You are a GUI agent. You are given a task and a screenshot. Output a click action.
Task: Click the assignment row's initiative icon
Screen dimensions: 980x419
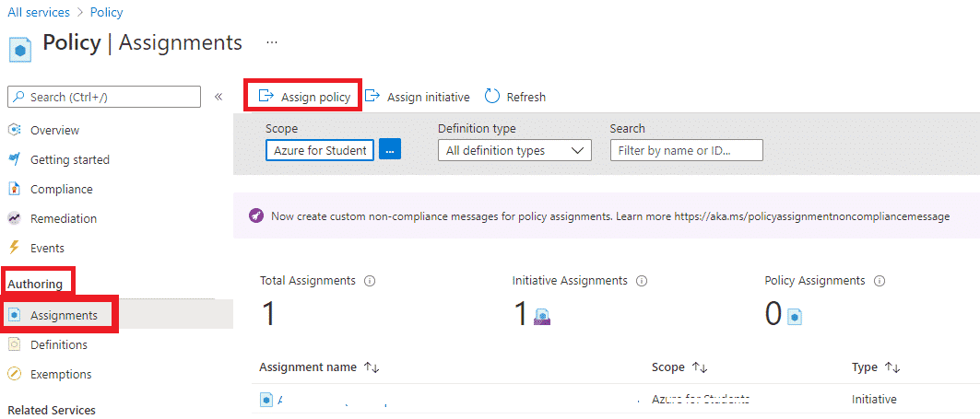click(266, 400)
